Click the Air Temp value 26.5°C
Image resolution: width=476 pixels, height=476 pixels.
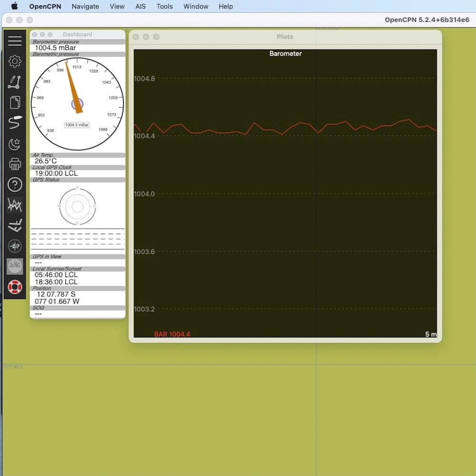tap(46, 161)
